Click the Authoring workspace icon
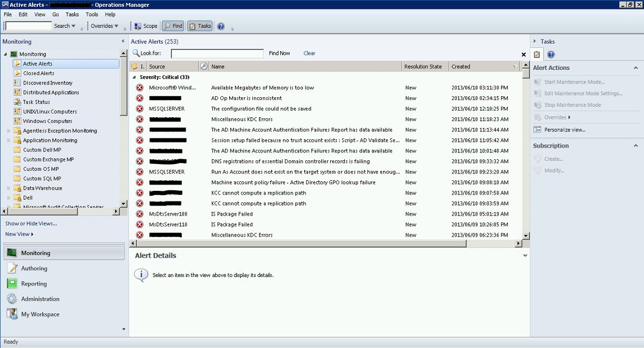 click(x=12, y=268)
